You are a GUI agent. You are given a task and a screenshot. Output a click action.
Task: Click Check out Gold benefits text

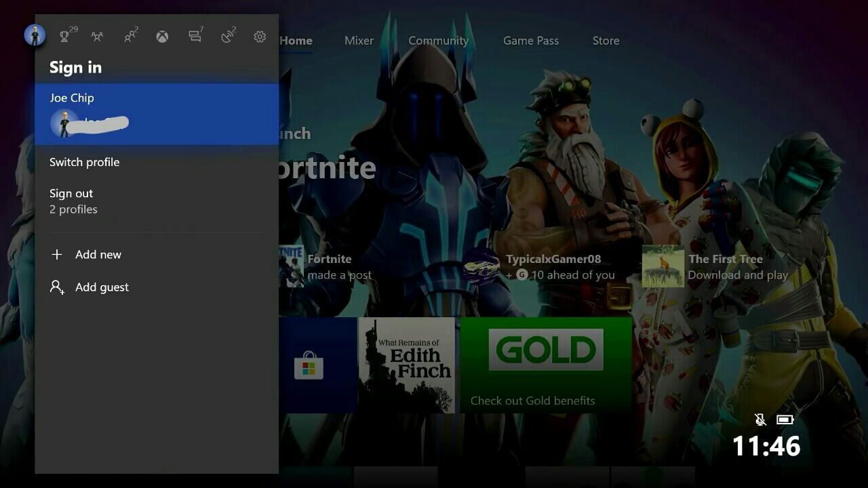click(x=532, y=401)
